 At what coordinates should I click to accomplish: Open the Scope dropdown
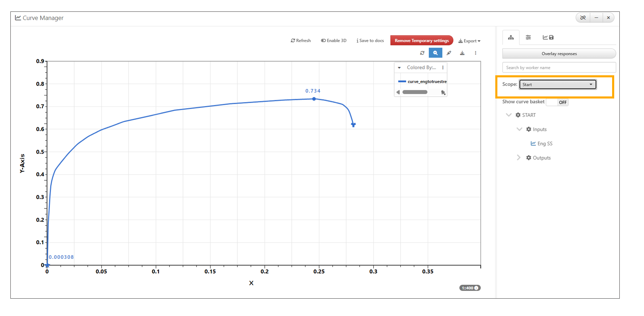[557, 85]
